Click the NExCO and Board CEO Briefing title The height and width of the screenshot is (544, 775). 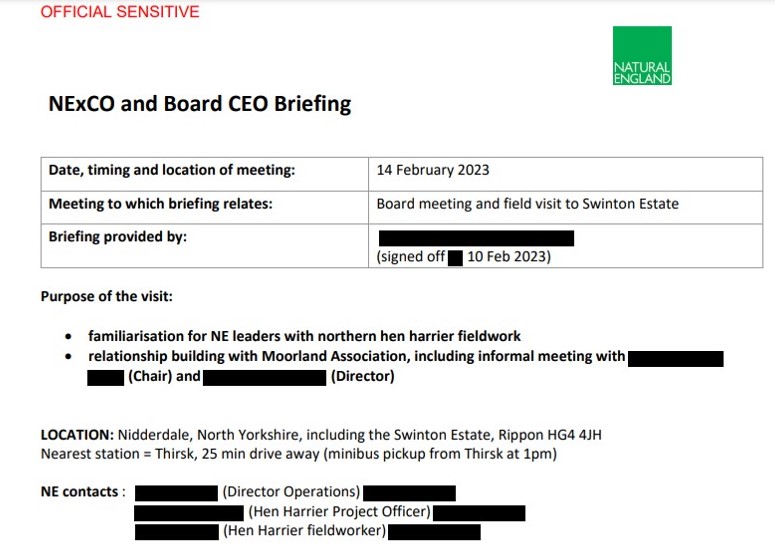point(199,104)
